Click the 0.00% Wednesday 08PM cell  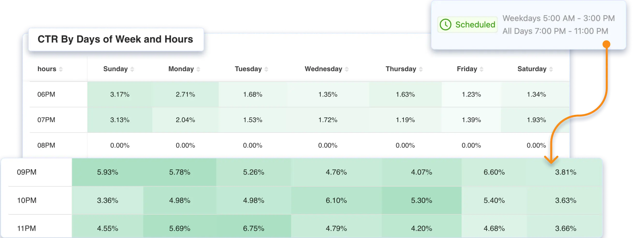click(x=328, y=145)
